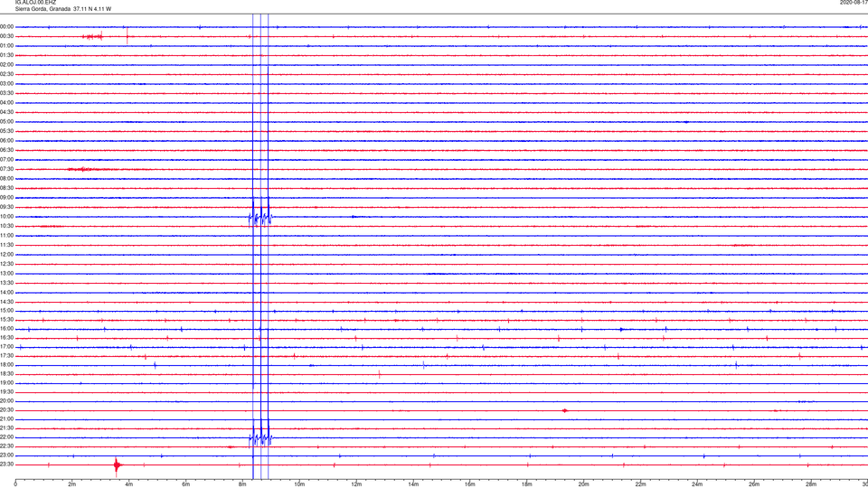The height and width of the screenshot is (488, 868).
Task: Click the 26m tick label on time axis
Action: [x=754, y=484]
